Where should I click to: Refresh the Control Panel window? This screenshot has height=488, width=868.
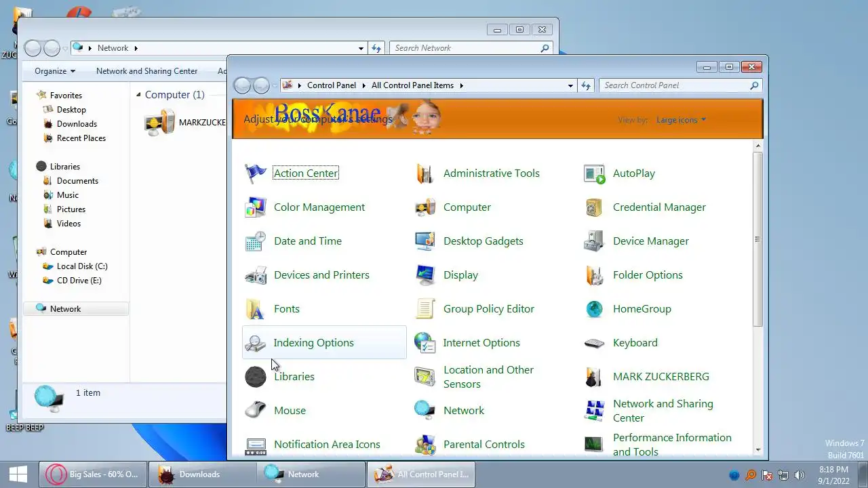pyautogui.click(x=587, y=85)
